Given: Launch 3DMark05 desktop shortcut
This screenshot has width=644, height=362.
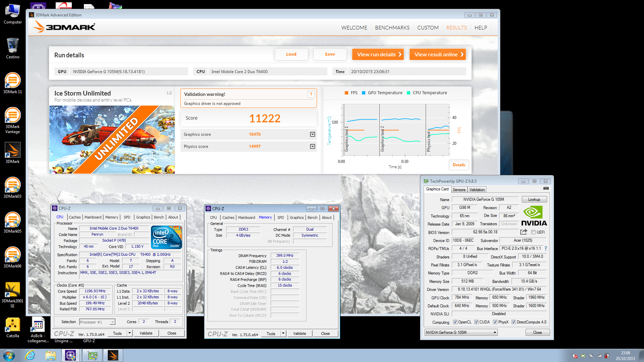Looking at the screenshot, I should point(13,223).
